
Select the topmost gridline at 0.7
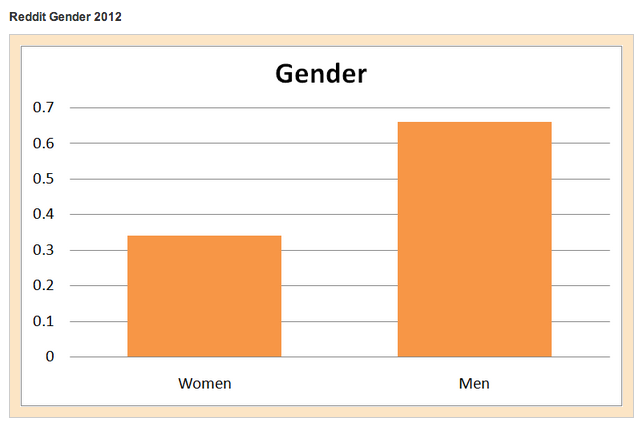[340, 107]
